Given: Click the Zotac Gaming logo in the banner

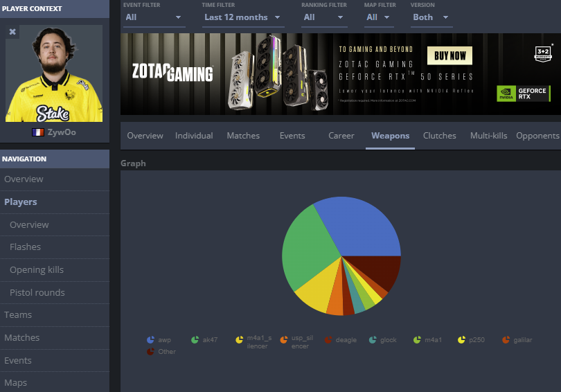Looking at the screenshot, I should coord(172,73).
